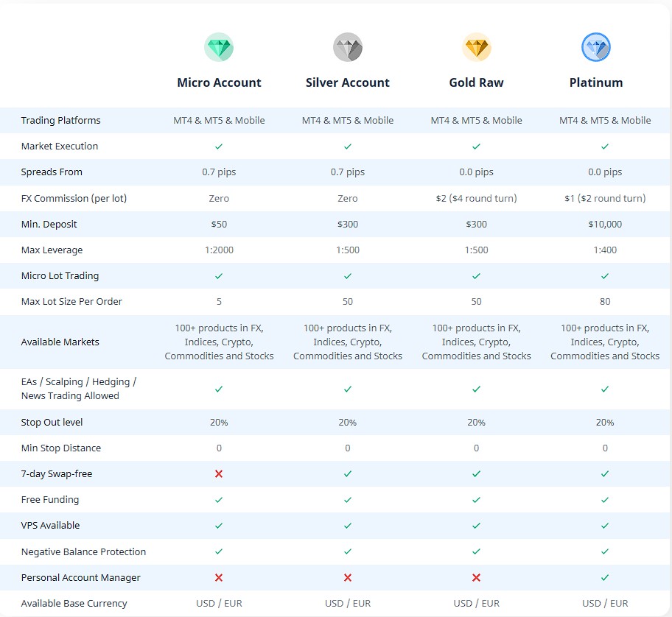The width and height of the screenshot is (672, 617).
Task: Click the blue Platinum diamond icon
Action: (596, 48)
